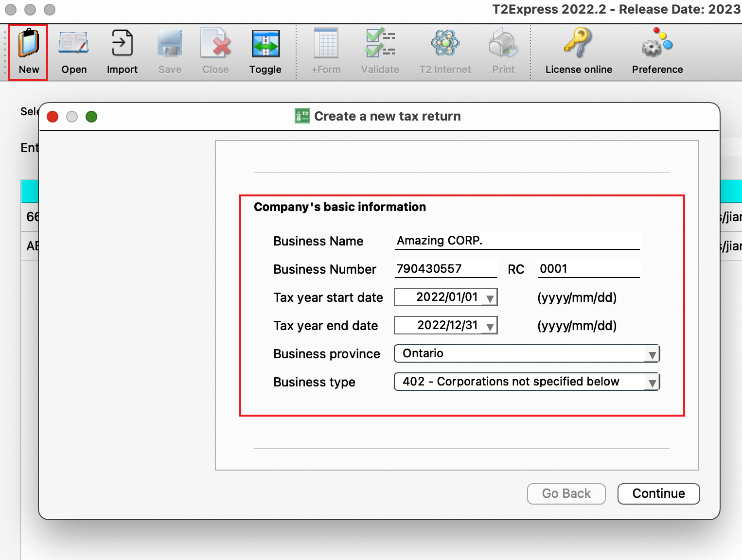
Task: Expand the Business province Ontario dropdown
Action: coord(527,353)
